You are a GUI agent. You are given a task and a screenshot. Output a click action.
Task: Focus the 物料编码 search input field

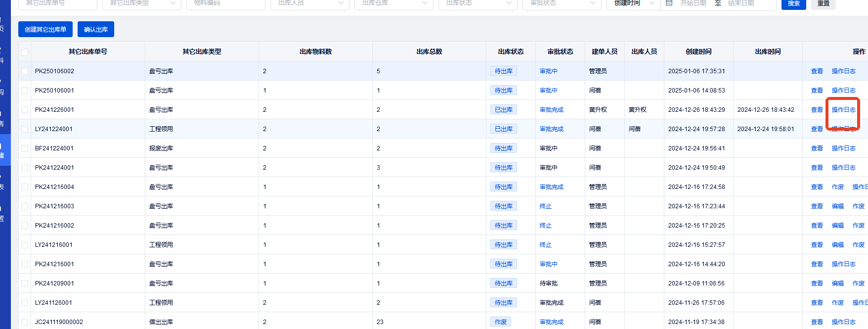225,3
